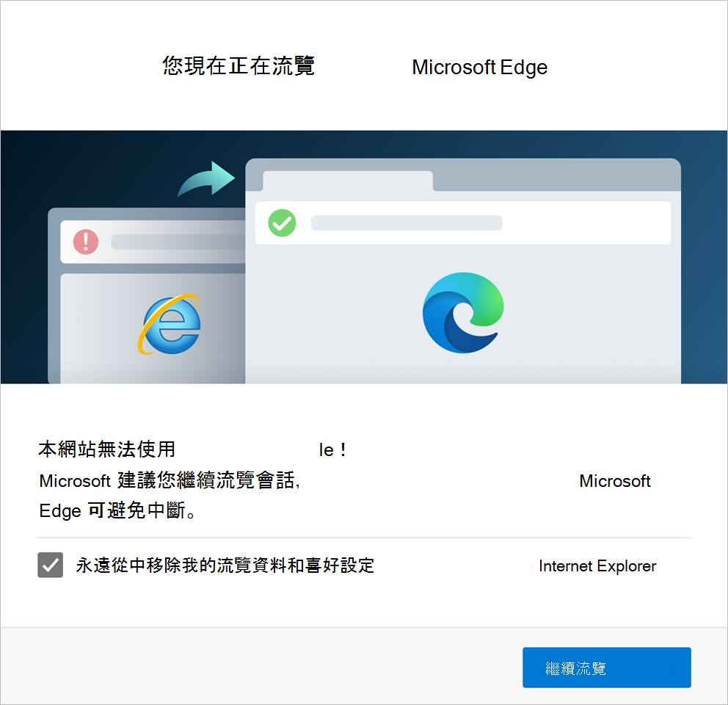Click the "Microsoft Edge" heading text
This screenshot has width=728, height=705.
pos(480,68)
